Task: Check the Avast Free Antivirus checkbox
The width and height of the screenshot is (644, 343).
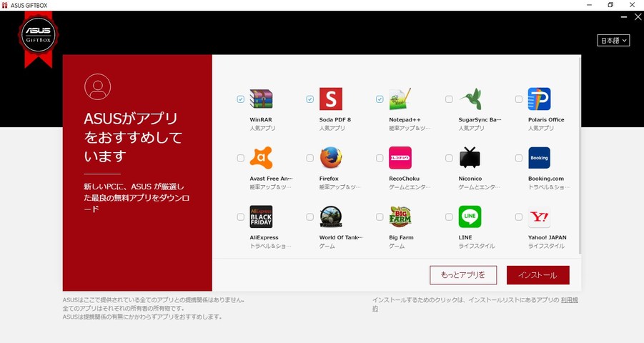Action: (241, 158)
